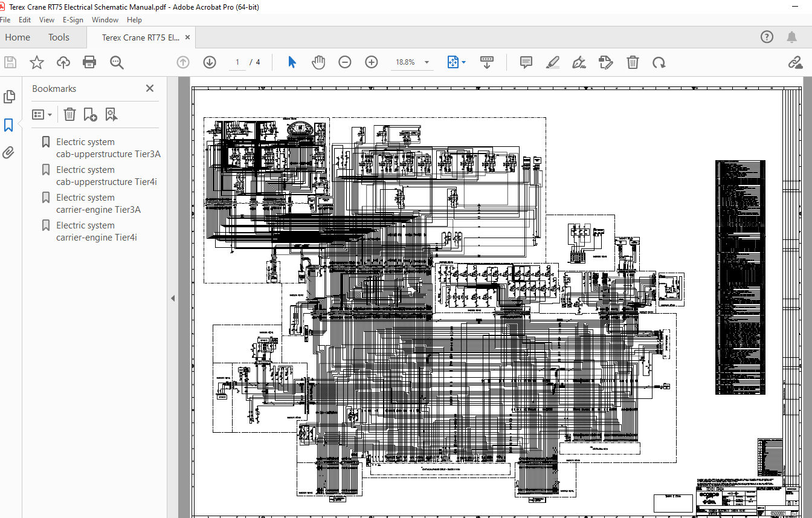Collapse the navigation pane arrow

pyautogui.click(x=173, y=298)
